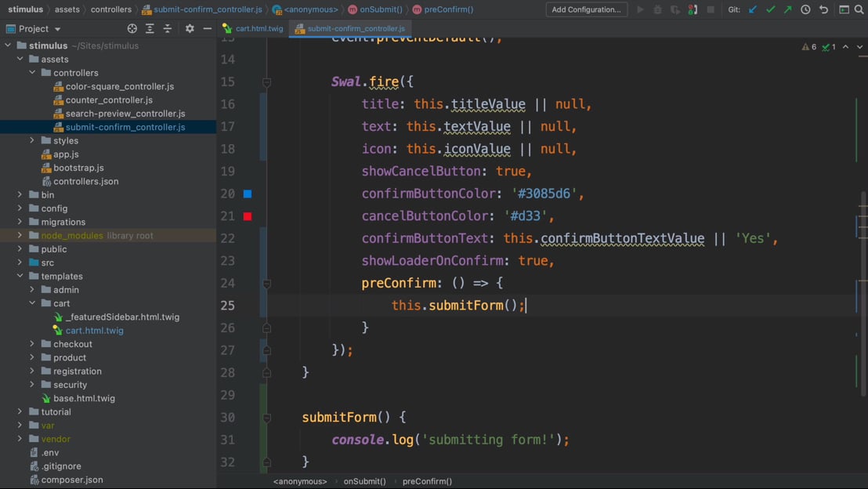Collapse the controllers folder
The width and height of the screenshot is (868, 489).
click(32, 73)
